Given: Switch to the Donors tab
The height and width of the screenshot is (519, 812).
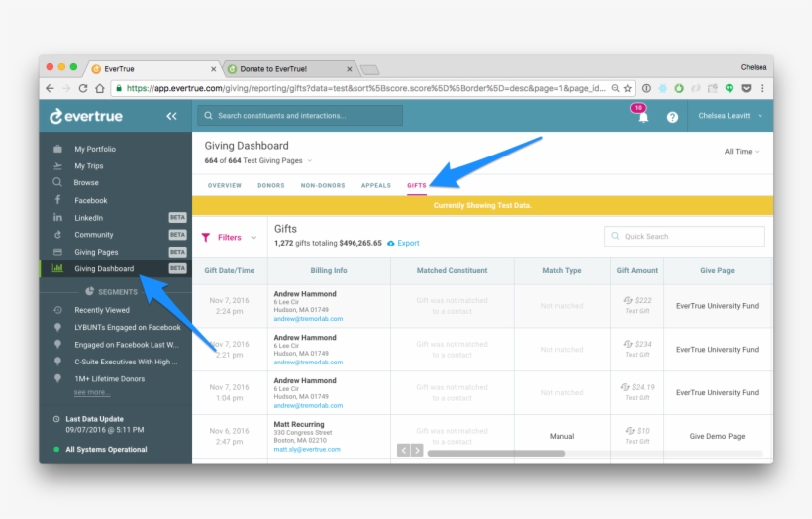Looking at the screenshot, I should pos(271,185).
